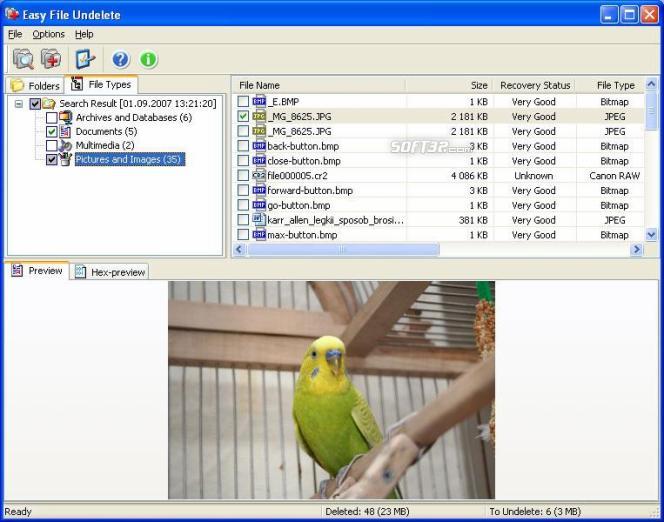
Task: Click the Undelete files toolbar icon with red cross
Action: coord(51,59)
